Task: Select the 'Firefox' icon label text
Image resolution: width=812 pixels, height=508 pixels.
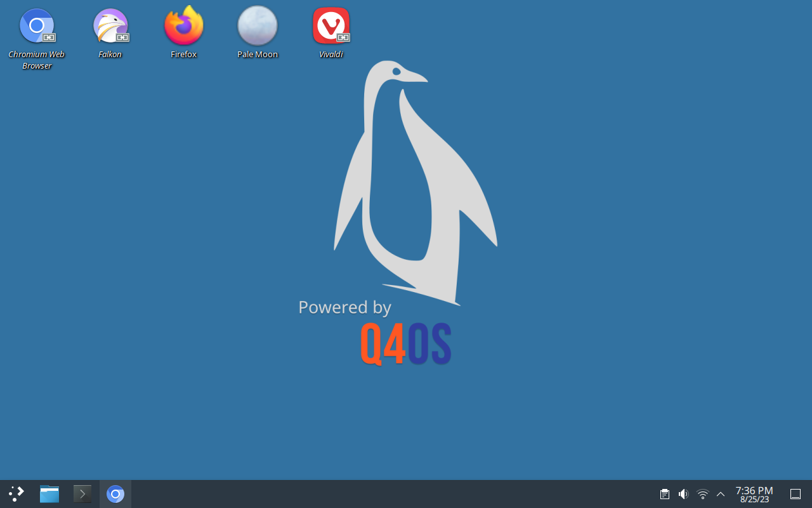Action: (184, 54)
